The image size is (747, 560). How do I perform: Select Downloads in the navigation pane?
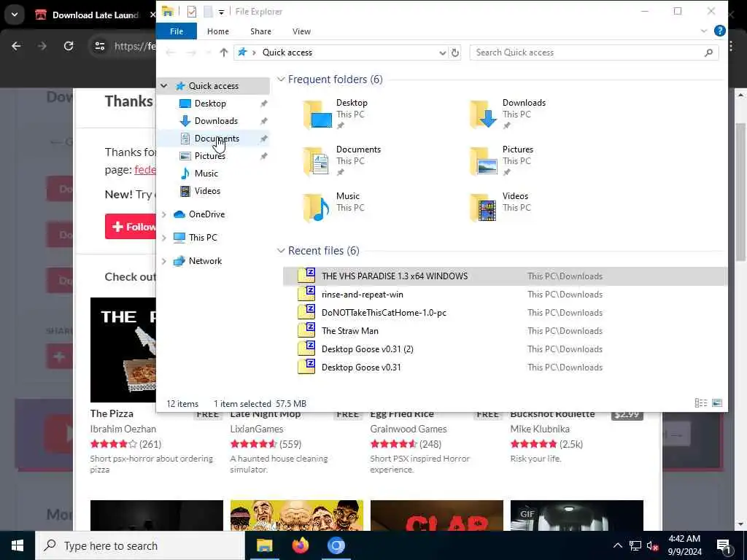click(x=216, y=121)
